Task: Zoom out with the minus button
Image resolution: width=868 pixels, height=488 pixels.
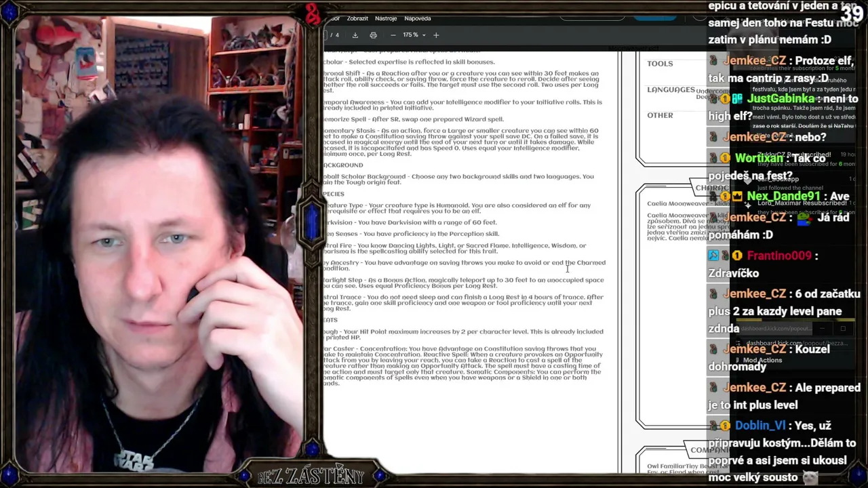Action: pos(393,35)
